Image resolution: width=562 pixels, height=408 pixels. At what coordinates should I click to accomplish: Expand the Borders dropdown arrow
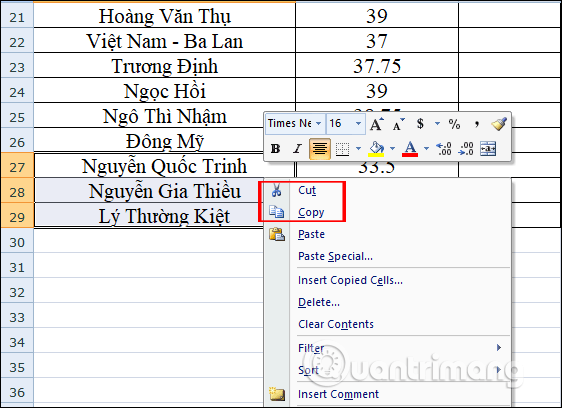tap(358, 148)
